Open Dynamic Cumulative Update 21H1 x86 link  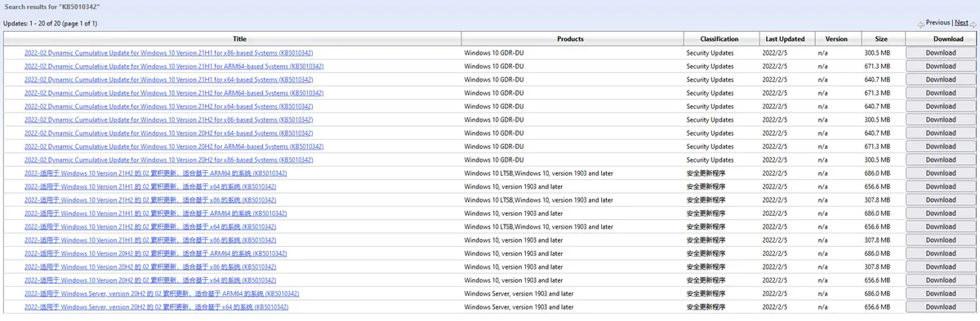click(x=168, y=52)
